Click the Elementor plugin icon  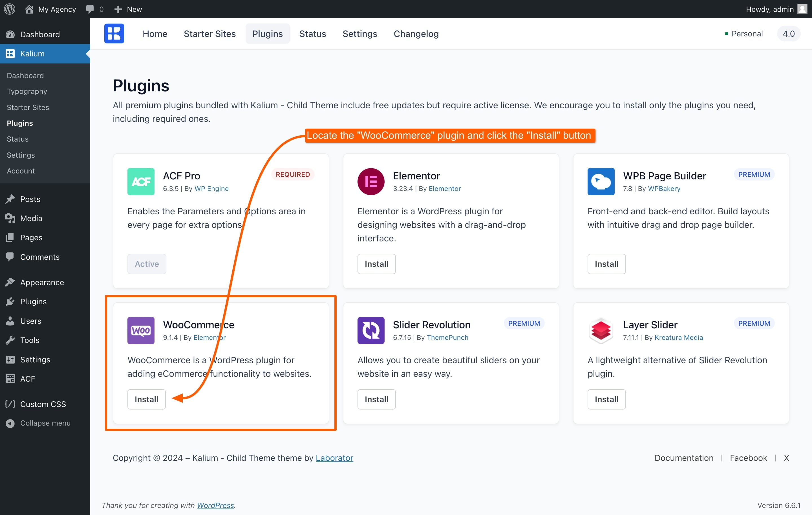tap(370, 181)
